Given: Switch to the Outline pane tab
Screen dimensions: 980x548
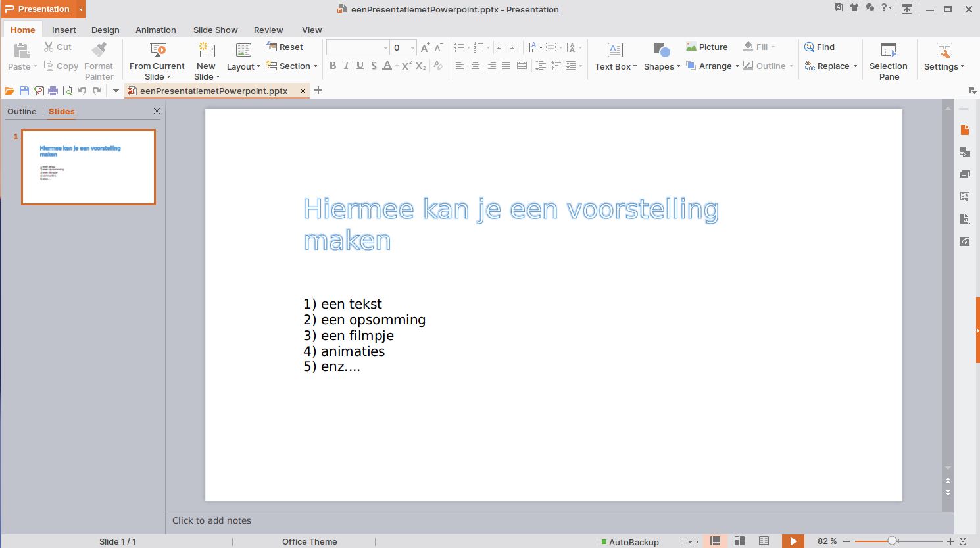Looking at the screenshot, I should pyautogui.click(x=22, y=111).
